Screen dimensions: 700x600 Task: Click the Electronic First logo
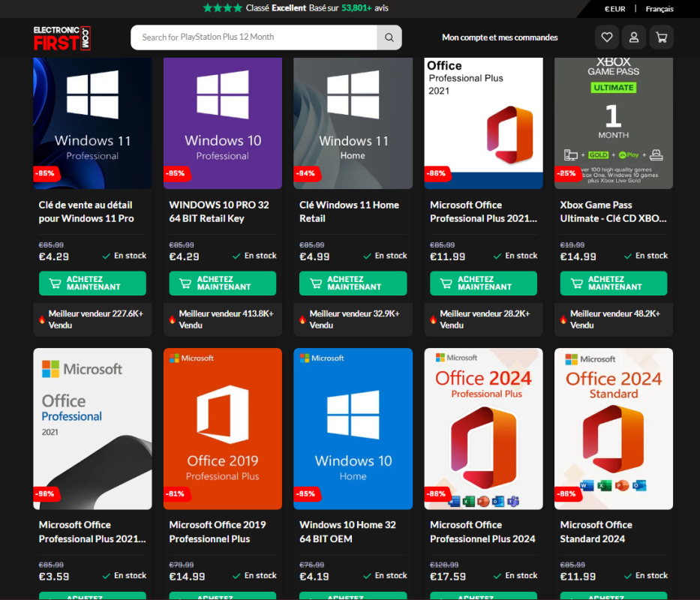tap(62, 38)
